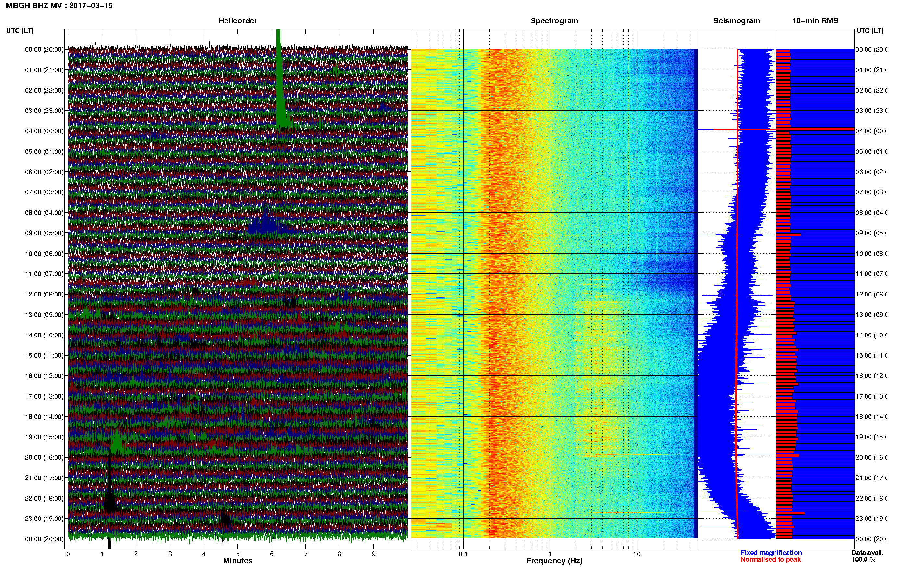Click the left '20:00 (16:00)' time label
The height and width of the screenshot is (578, 924).
44,458
